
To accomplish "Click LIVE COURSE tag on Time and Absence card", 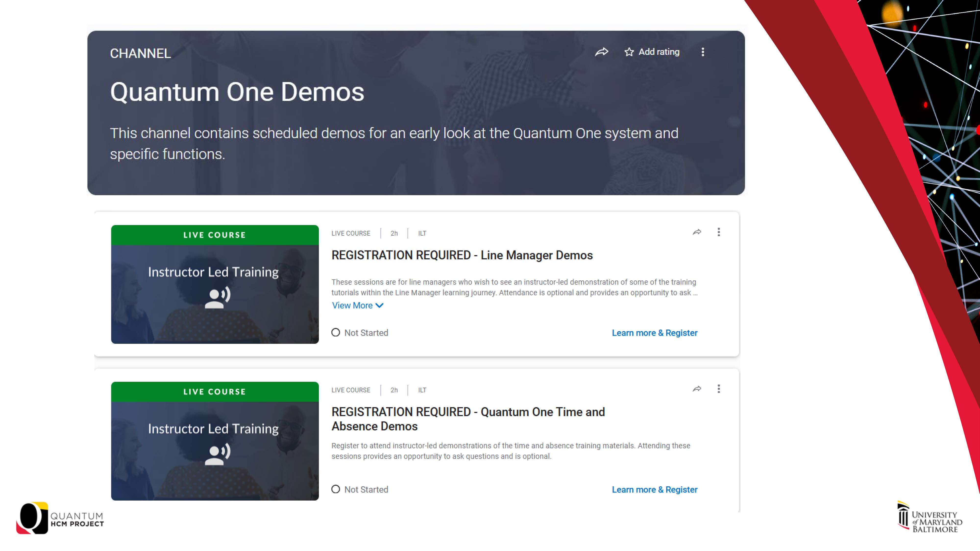I will tap(351, 390).
